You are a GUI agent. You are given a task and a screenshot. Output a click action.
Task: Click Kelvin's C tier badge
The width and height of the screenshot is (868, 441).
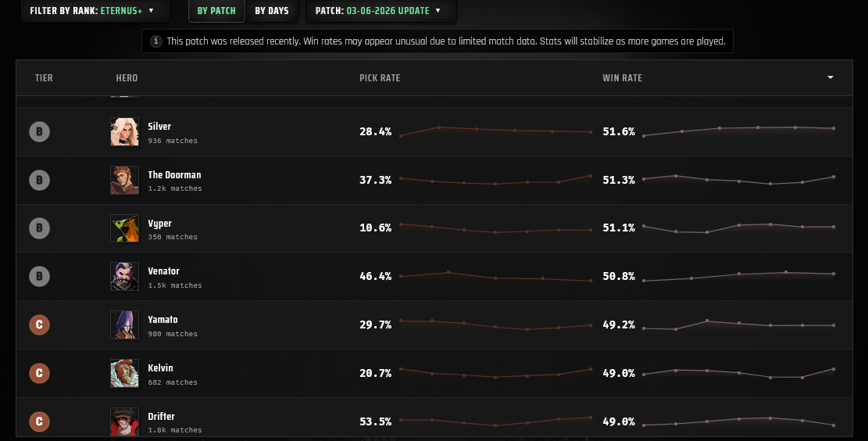[39, 374]
